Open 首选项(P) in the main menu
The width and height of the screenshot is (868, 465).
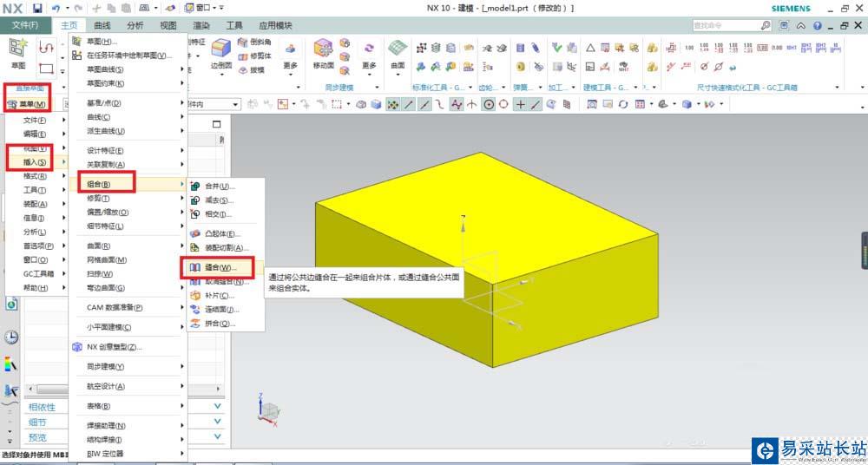point(36,246)
